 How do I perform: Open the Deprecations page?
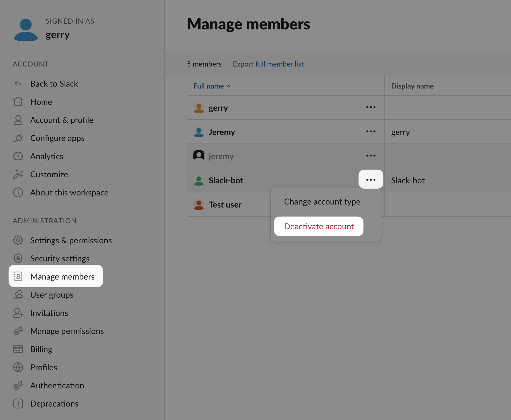[x=54, y=404]
